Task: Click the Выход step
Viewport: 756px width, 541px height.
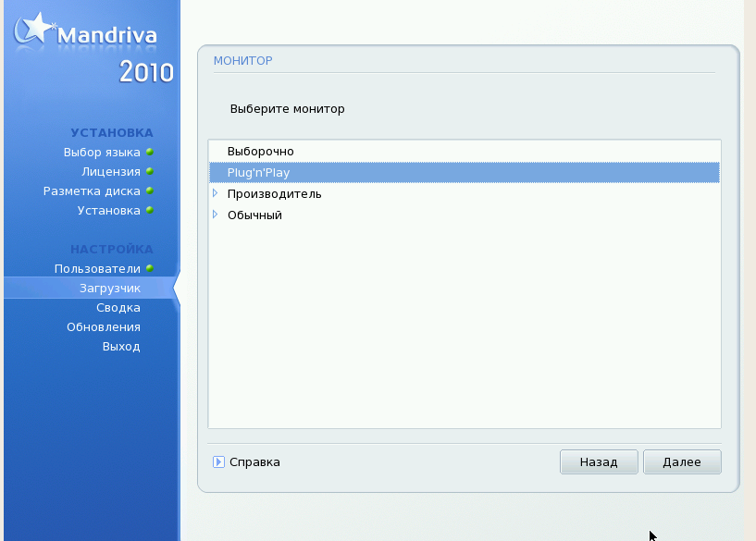Action: (x=121, y=347)
